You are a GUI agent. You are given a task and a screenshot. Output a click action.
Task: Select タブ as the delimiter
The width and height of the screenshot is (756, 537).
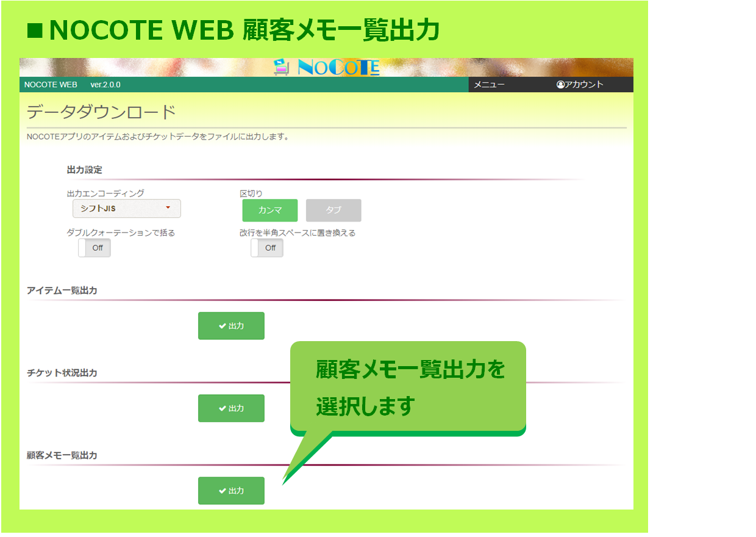[x=333, y=211]
